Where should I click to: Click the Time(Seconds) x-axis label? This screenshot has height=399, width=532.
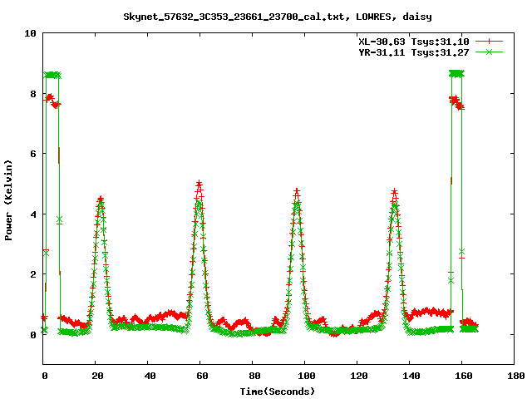click(278, 391)
